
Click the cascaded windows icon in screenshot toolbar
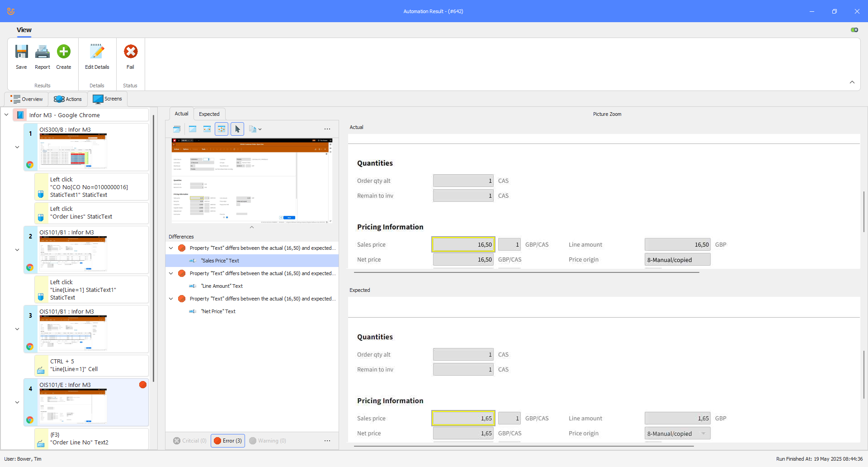(177, 129)
